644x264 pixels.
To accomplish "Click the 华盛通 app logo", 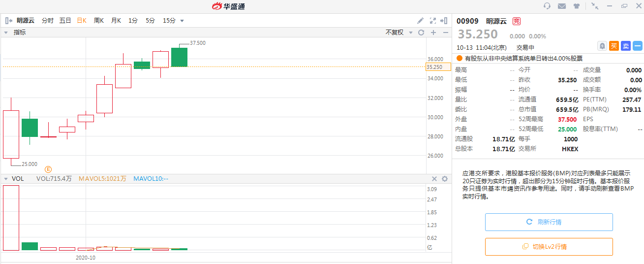I will coord(229,6).
